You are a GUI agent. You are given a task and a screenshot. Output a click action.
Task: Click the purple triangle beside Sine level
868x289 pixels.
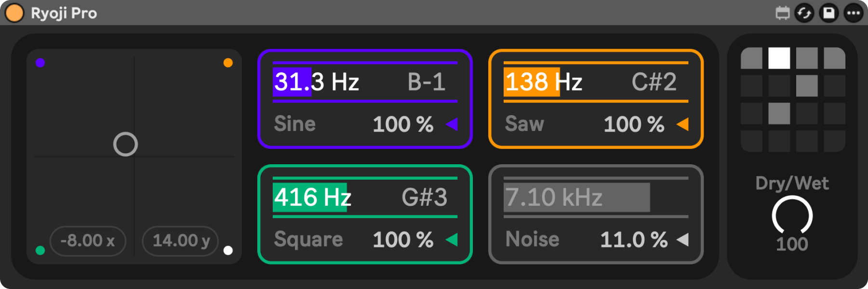pyautogui.click(x=452, y=124)
